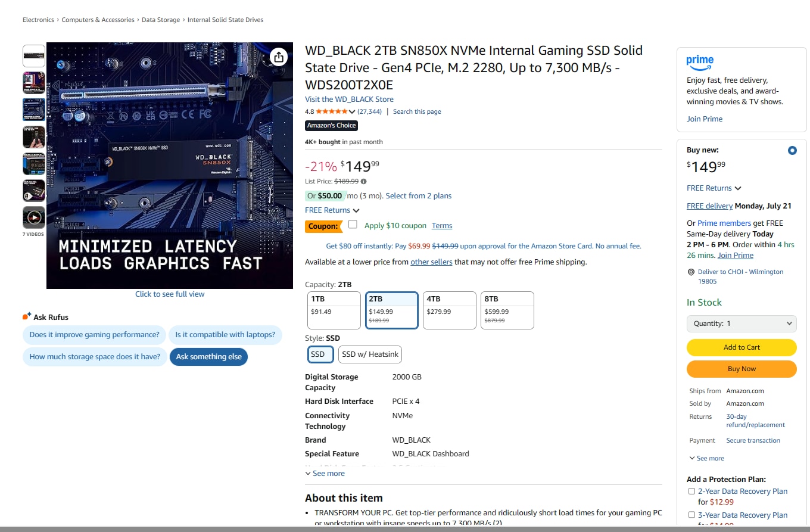Viewport: 810px width, 532px height.
Task: Check the Apply $10 coupon checkbox
Action: click(353, 225)
